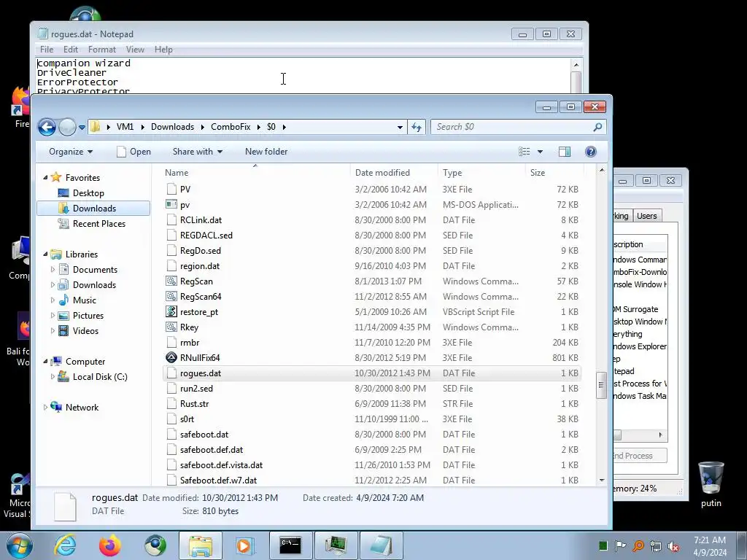747x560 pixels.
Task: Open the address bar history dropdown
Action: (x=400, y=127)
